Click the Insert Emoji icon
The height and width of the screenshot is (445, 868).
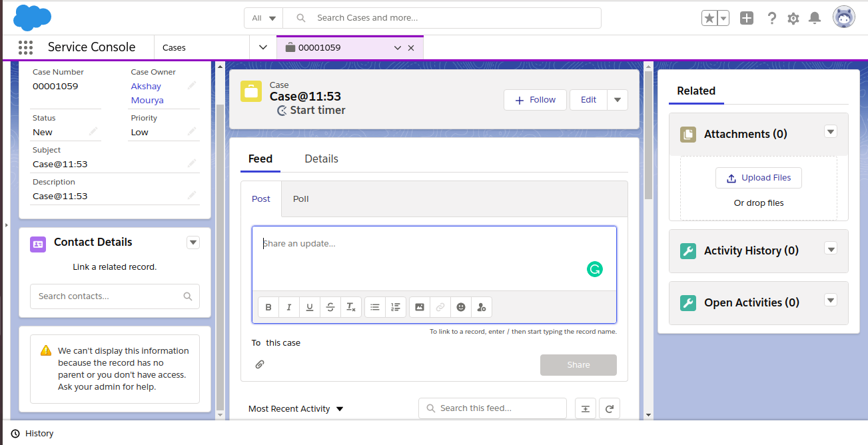point(461,307)
